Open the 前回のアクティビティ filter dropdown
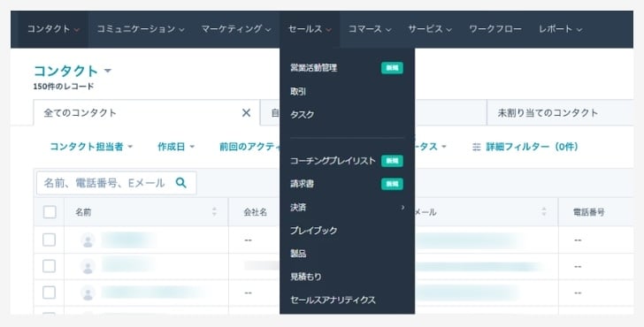This screenshot has width=644, height=327. tap(249, 147)
